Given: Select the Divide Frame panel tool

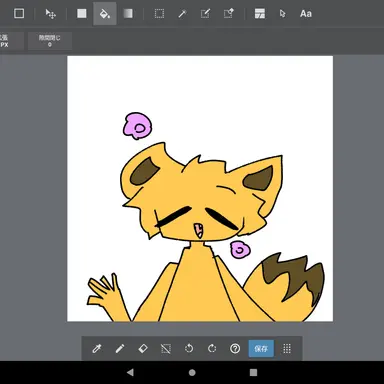Looking at the screenshot, I should pos(260,14).
